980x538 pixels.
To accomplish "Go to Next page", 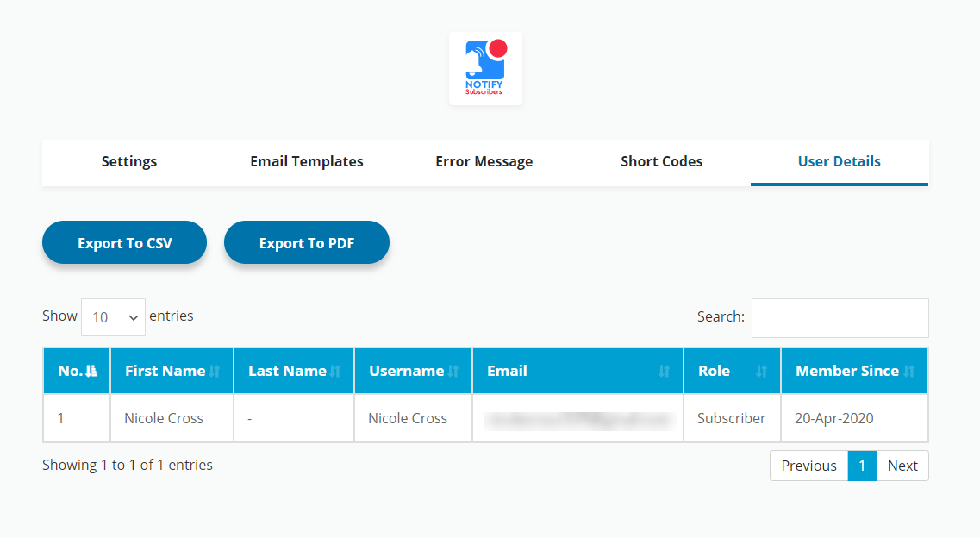I will click(x=902, y=466).
